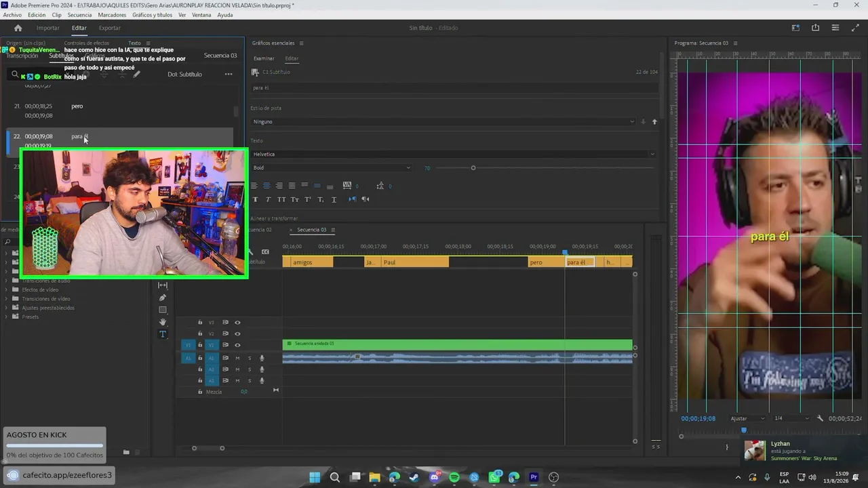The height and width of the screenshot is (488, 868).
Task: Enable voice-over record on track A2
Action: click(x=262, y=369)
